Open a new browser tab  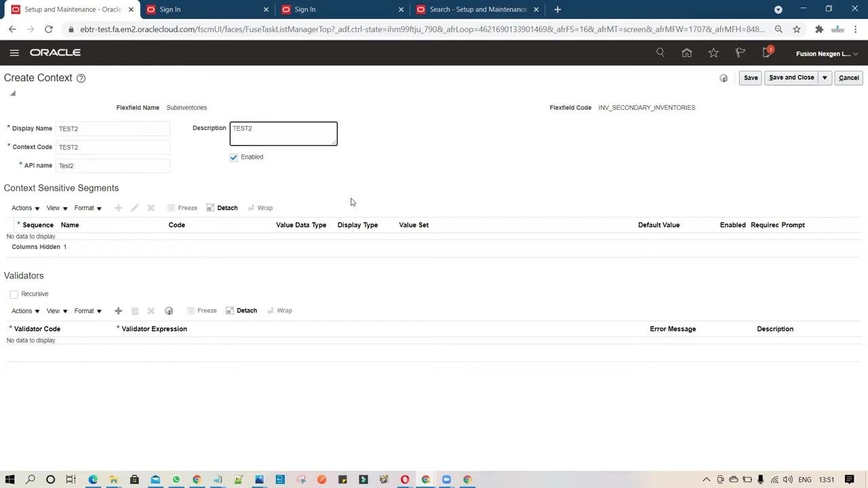click(557, 9)
